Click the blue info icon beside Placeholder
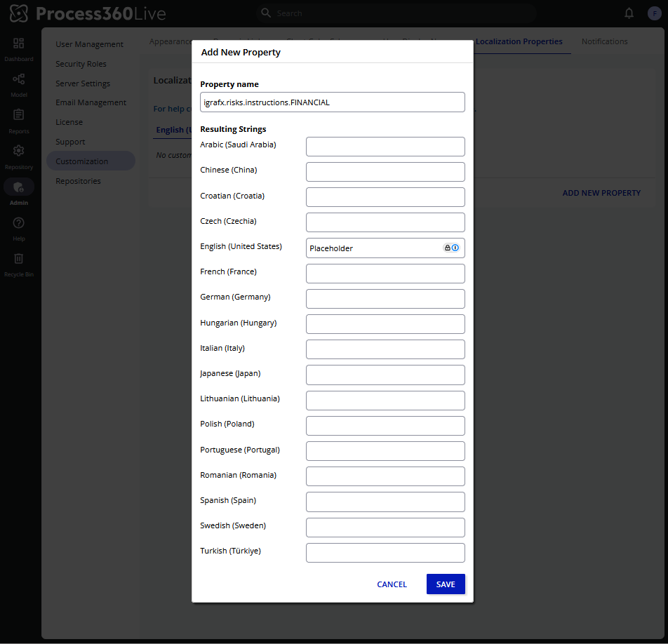Screen dimensions: 668x644 click(455, 248)
